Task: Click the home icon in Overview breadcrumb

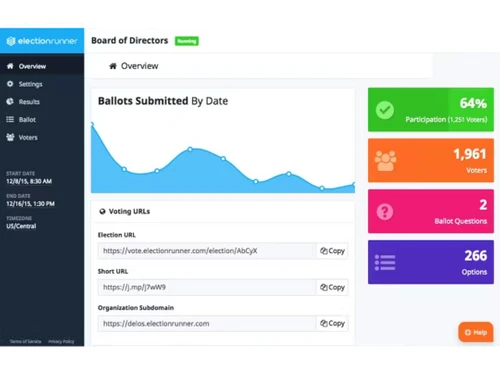Action: [x=113, y=66]
